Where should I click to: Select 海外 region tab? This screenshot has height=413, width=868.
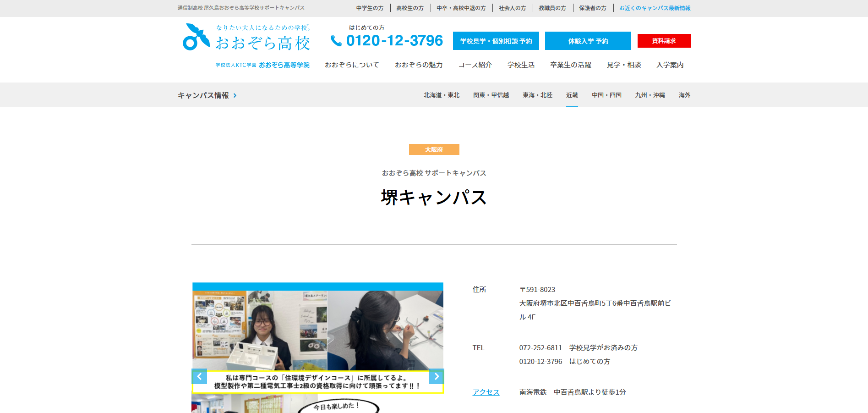tap(685, 95)
